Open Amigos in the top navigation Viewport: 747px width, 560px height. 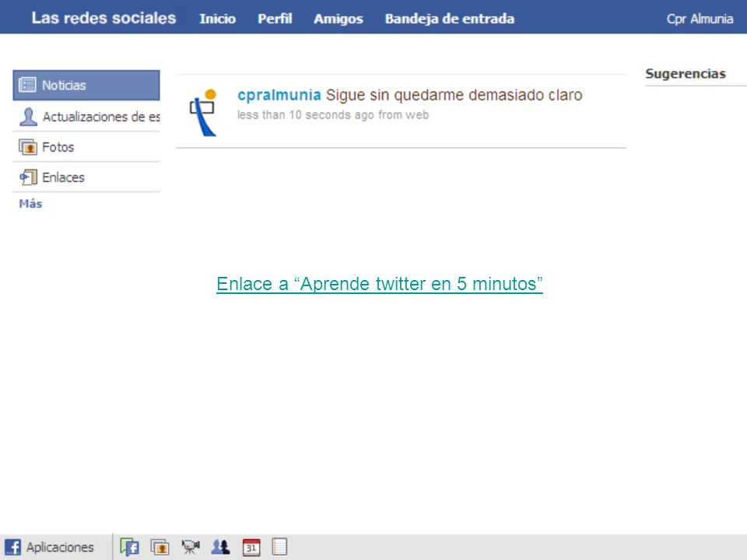click(338, 19)
